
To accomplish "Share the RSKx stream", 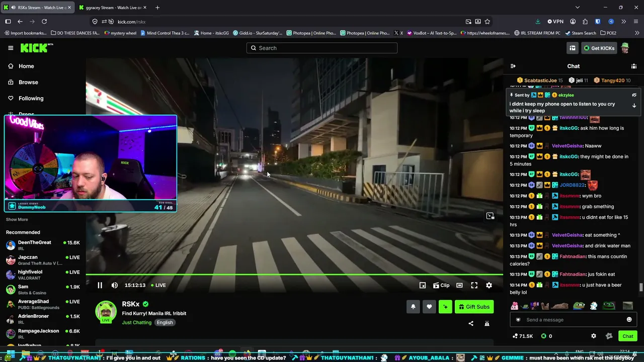I will tap(471, 324).
